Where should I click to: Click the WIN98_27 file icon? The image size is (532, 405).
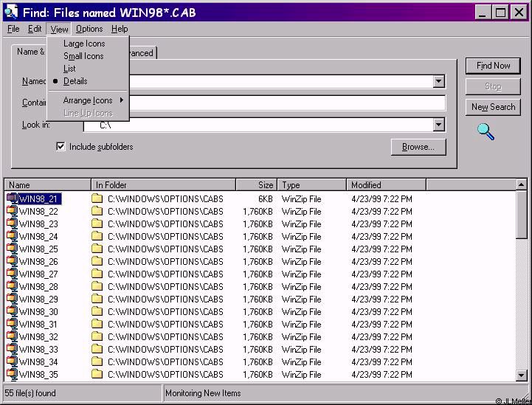(x=12, y=274)
